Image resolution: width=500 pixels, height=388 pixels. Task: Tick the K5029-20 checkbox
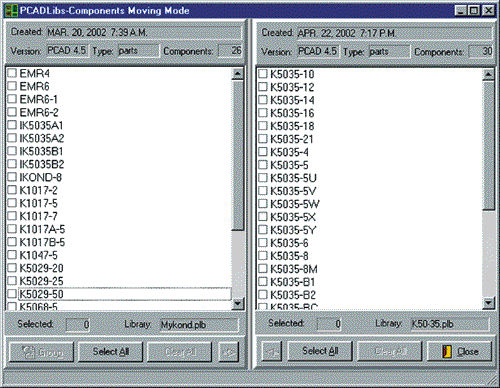point(12,268)
